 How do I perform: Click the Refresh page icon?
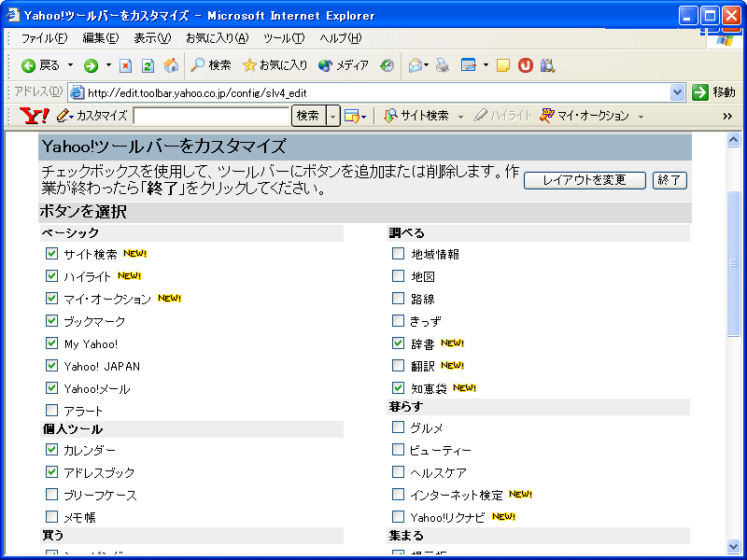pos(148,65)
